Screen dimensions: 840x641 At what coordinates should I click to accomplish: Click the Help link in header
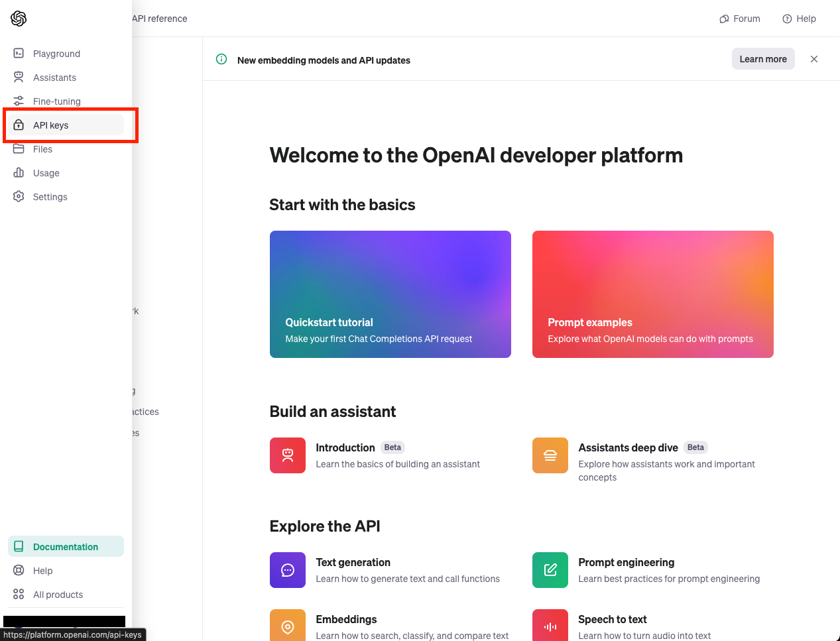[x=800, y=19]
